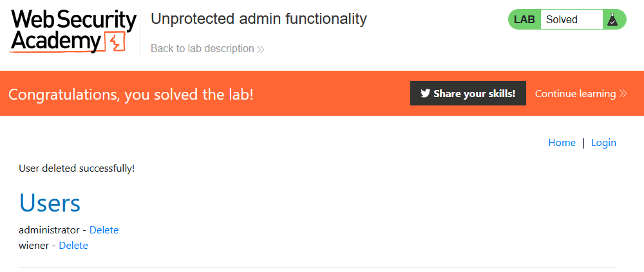Click the 'User deleted successfully!' message
This screenshot has width=644, height=272.
[x=77, y=169]
